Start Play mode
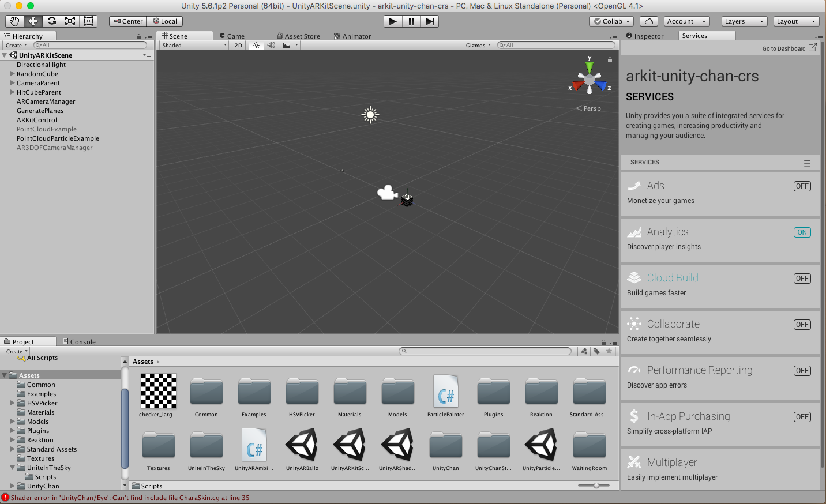The image size is (826, 504). click(393, 21)
